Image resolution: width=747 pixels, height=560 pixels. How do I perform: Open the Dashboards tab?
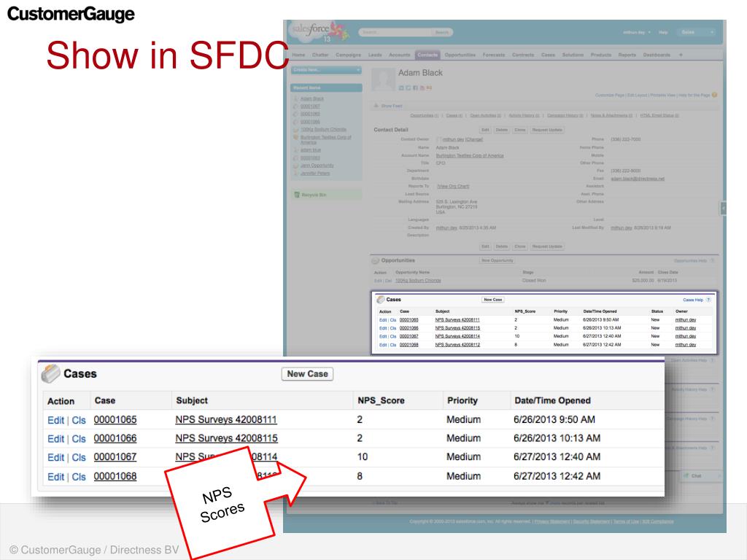coord(657,55)
